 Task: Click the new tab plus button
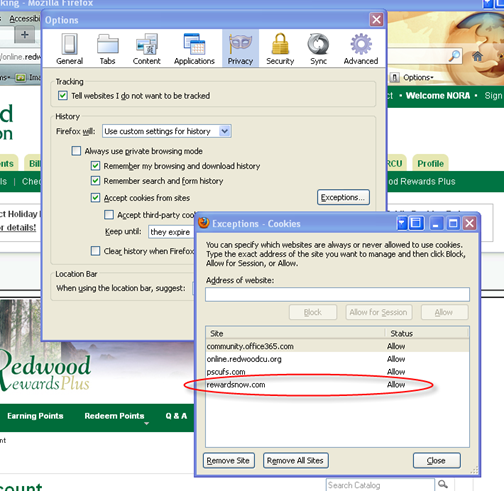click(25, 35)
